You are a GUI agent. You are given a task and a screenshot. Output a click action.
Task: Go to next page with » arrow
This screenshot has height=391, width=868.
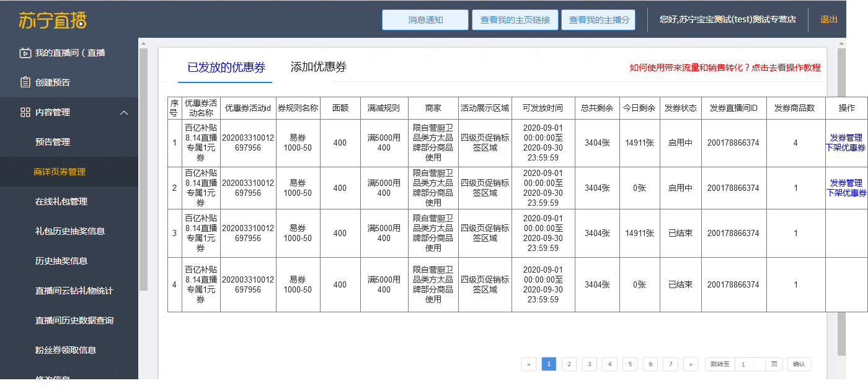(x=691, y=364)
